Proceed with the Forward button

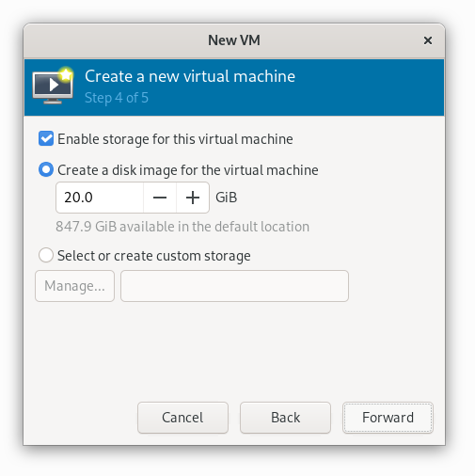(x=388, y=418)
